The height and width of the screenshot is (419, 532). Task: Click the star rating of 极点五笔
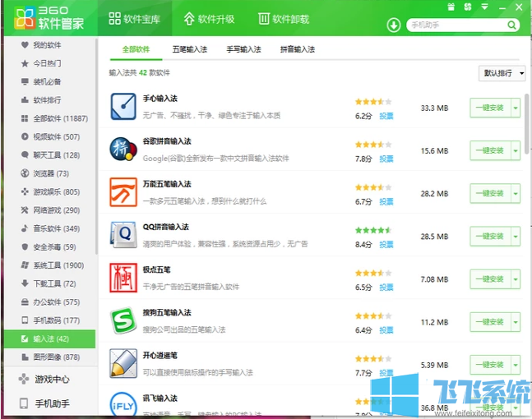coord(373,274)
